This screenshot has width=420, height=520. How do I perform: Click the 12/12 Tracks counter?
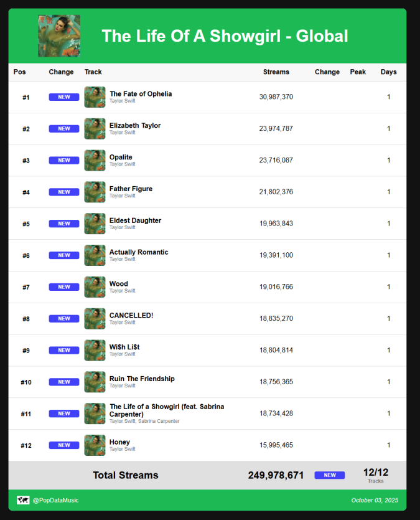(376, 475)
